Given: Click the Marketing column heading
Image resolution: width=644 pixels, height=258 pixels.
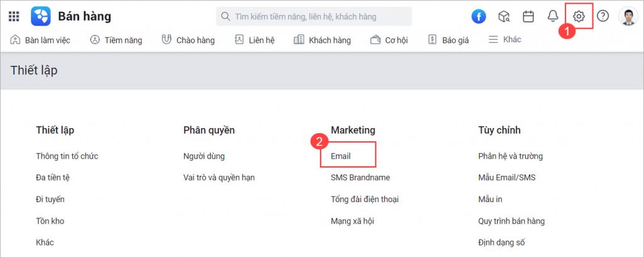Looking at the screenshot, I should tap(353, 130).
